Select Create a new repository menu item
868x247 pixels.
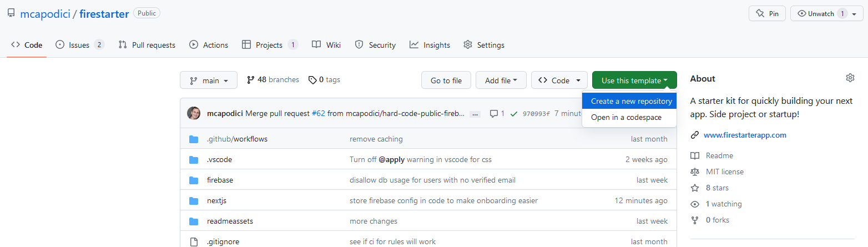click(x=629, y=101)
